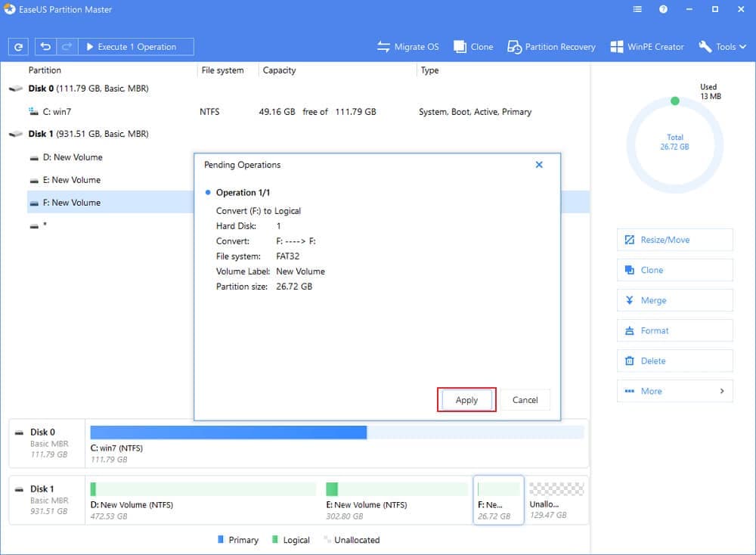756x555 pixels.
Task: Open the help question mark icon
Action: tap(664, 9)
